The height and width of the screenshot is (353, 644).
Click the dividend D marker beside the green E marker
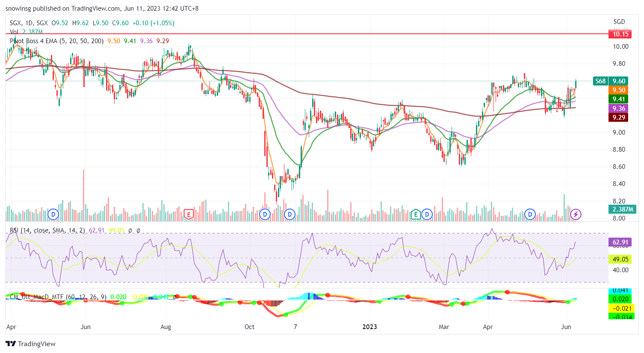point(427,214)
